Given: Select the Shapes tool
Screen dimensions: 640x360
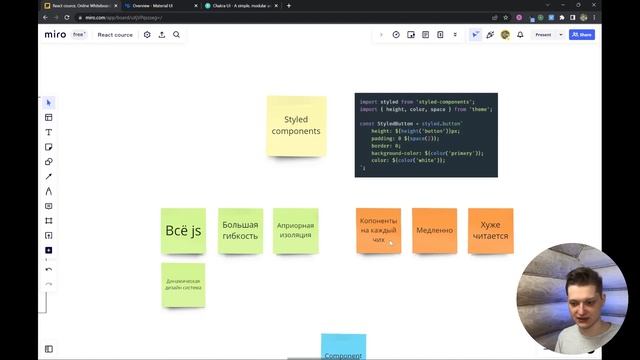Looking at the screenshot, I should tap(49, 162).
